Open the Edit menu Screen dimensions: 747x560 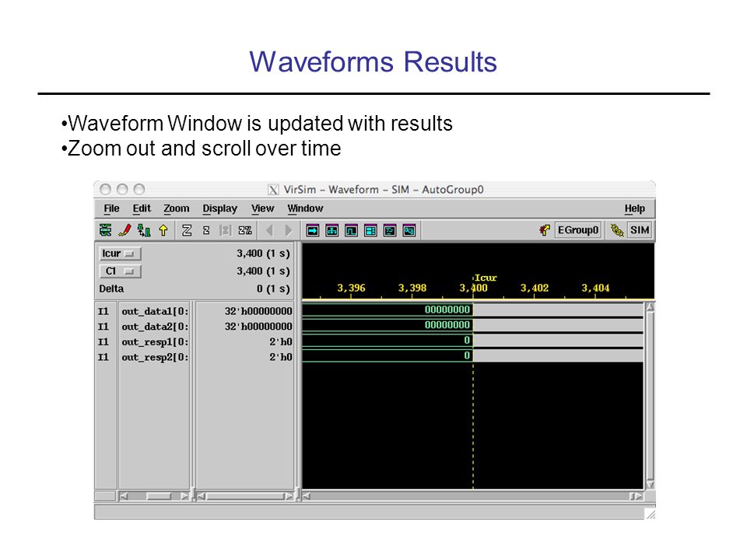(142, 208)
